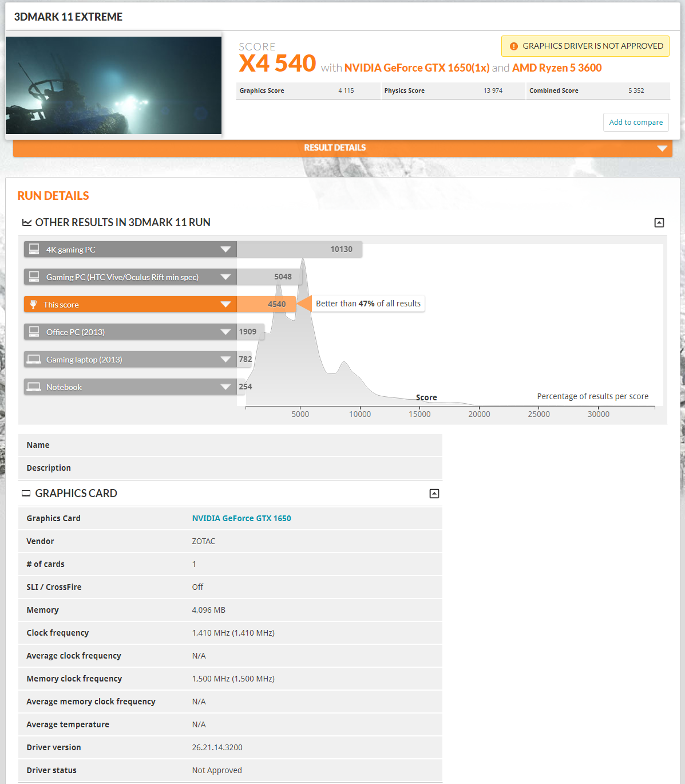Viewport: 685px width, 784px height.
Task: Click the Description field row
Action: 230,468
